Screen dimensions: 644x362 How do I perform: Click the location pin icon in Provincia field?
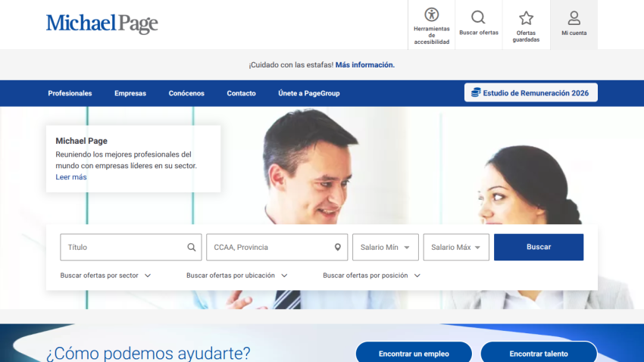tap(338, 247)
